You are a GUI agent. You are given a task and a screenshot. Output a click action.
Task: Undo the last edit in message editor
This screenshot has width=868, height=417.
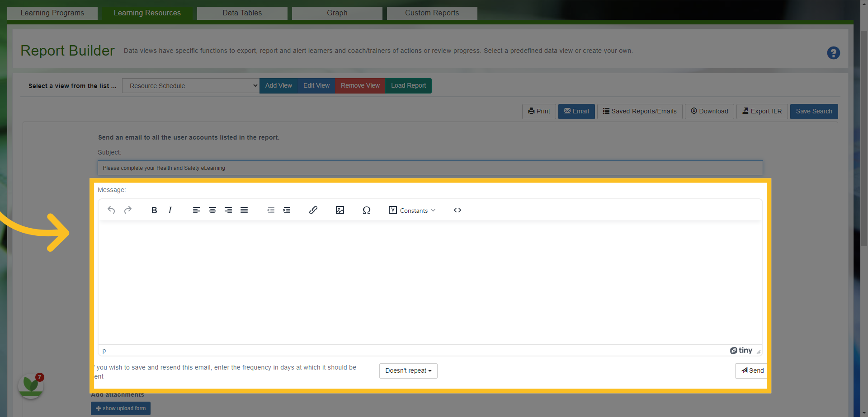point(111,210)
